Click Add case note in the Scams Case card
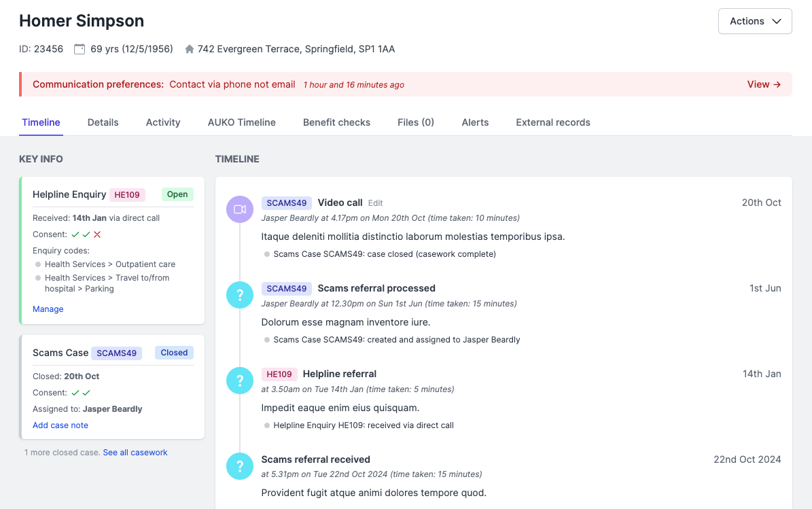Screen dimensions: 812x509 click(x=60, y=425)
